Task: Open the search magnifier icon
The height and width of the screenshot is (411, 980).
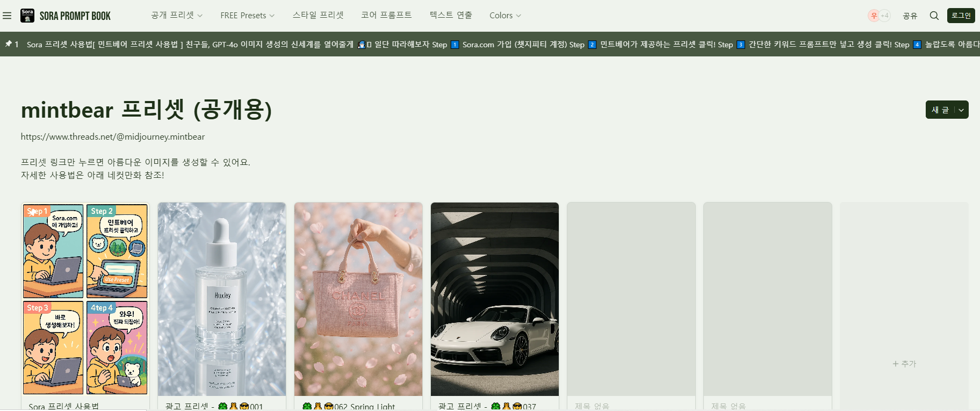Action: coord(934,16)
